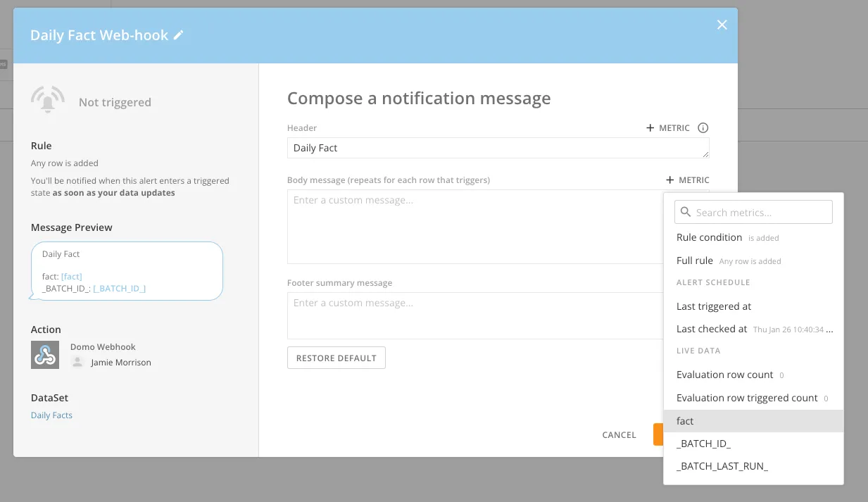Click Jamie Morrison's avatar icon
868x502 pixels.
[x=77, y=363]
